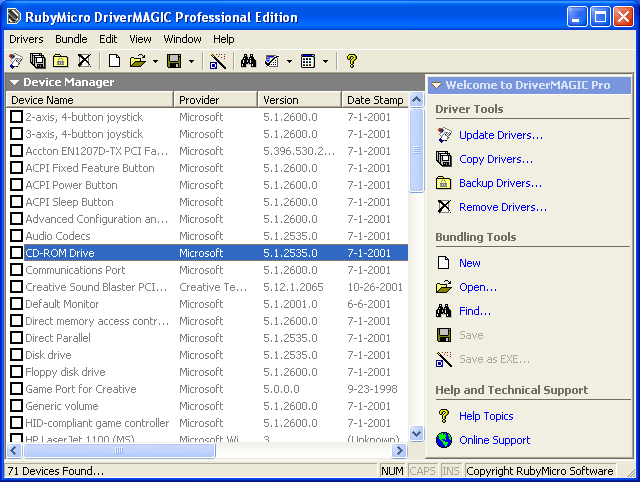Click the Backup Drivers toolbar icon

click(60, 61)
